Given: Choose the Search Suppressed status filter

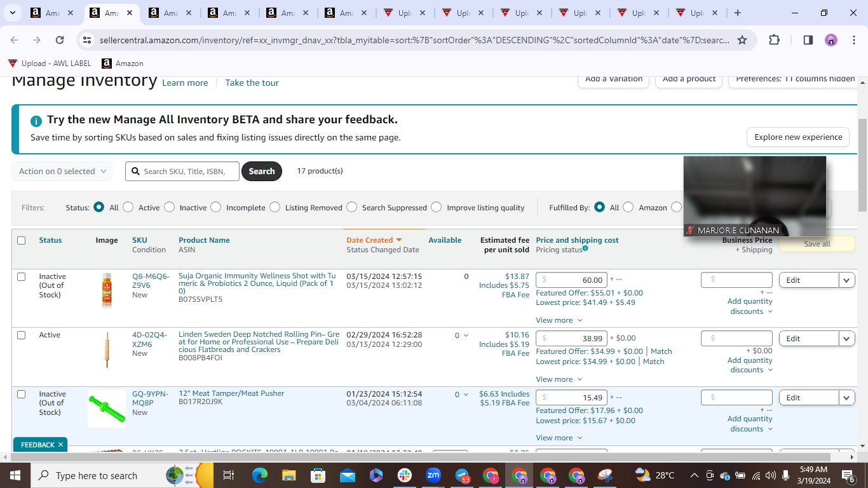Looking at the screenshot, I should pos(352,207).
